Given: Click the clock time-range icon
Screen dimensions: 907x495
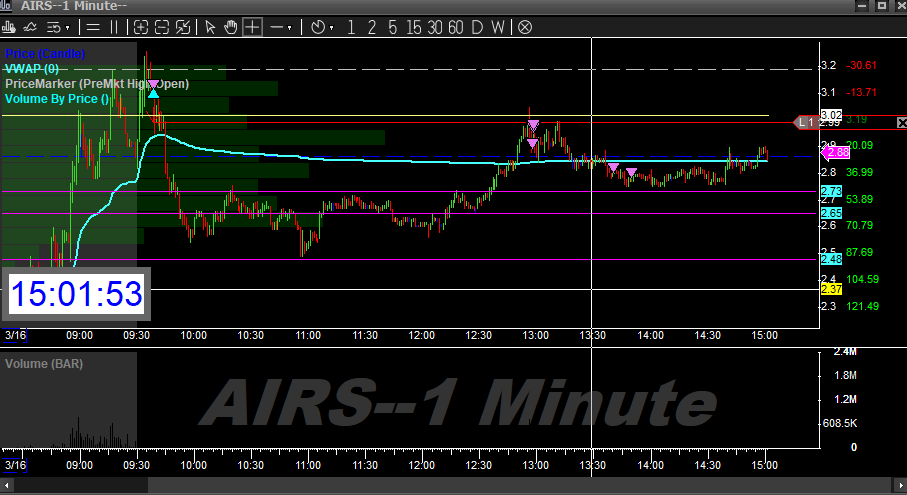Looking at the screenshot, I should [x=318, y=27].
